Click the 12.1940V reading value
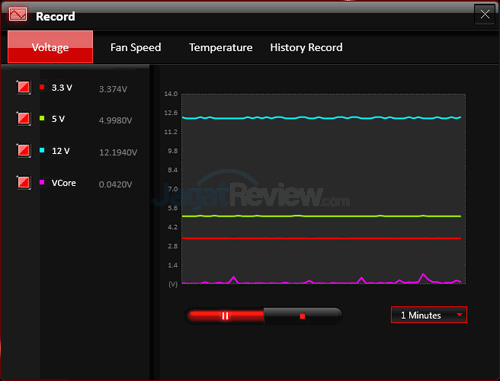Viewport: 500px width, 381px height. pyautogui.click(x=118, y=152)
